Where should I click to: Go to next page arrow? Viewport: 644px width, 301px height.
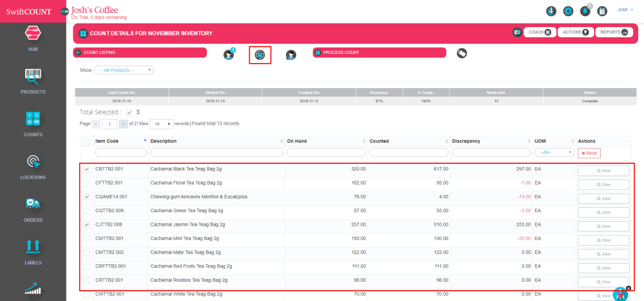click(123, 123)
